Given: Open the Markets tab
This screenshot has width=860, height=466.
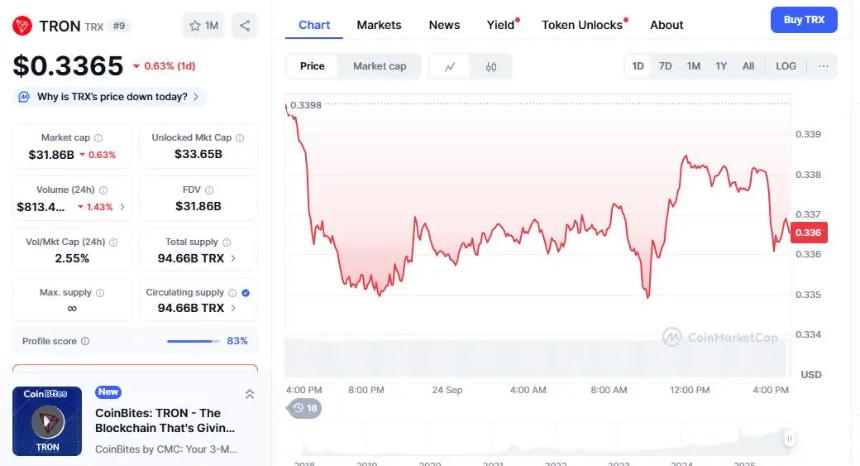Looking at the screenshot, I should [378, 25].
